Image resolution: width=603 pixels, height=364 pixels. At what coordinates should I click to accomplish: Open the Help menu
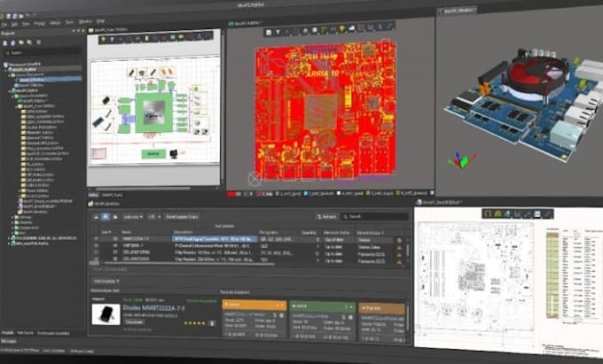(100, 21)
